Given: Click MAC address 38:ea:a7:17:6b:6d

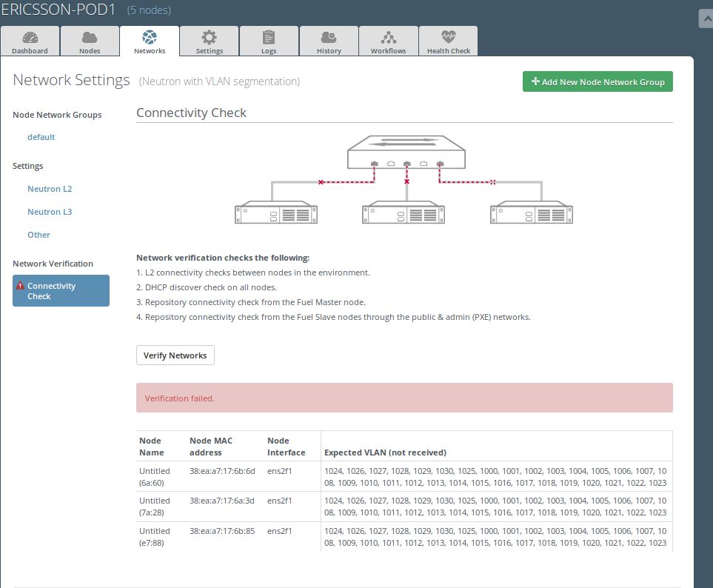Looking at the screenshot, I should [x=222, y=471].
